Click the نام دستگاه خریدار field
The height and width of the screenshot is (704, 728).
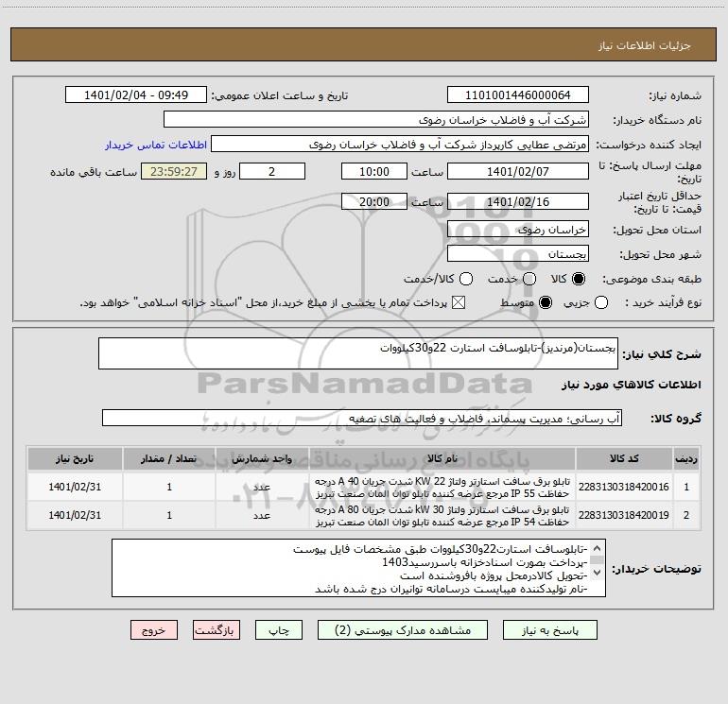pos(376,119)
